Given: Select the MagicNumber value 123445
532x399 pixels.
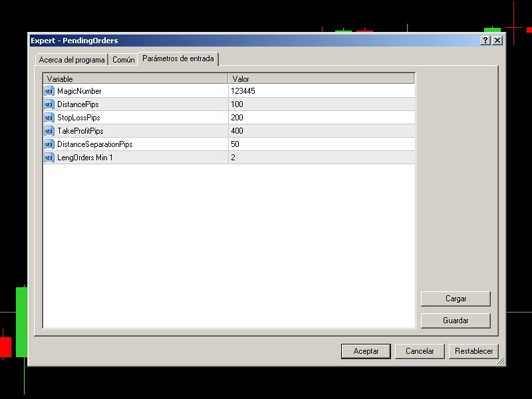Looking at the screenshot, I should (x=322, y=91).
